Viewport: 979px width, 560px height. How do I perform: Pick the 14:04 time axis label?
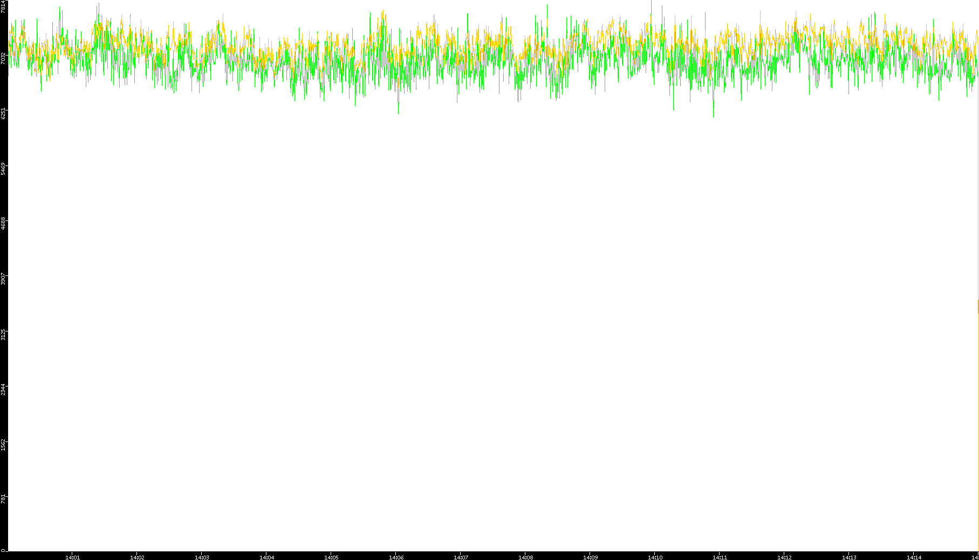(266, 557)
